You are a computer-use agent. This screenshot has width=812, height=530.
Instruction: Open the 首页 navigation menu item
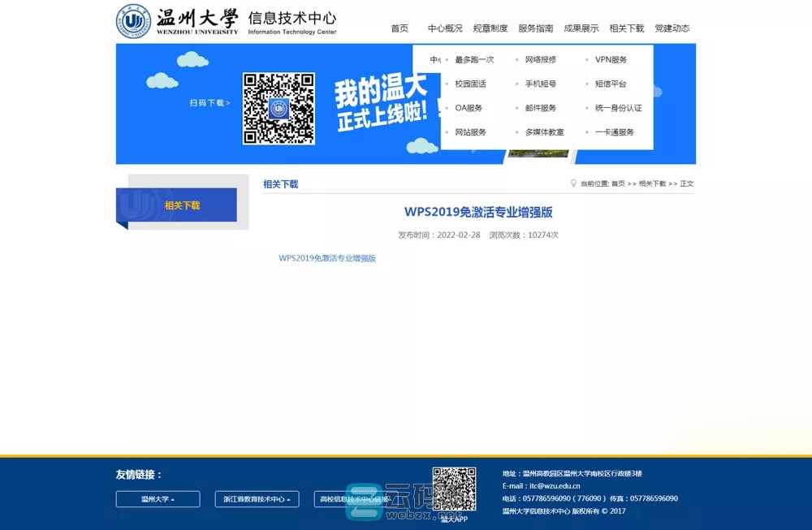tap(400, 28)
